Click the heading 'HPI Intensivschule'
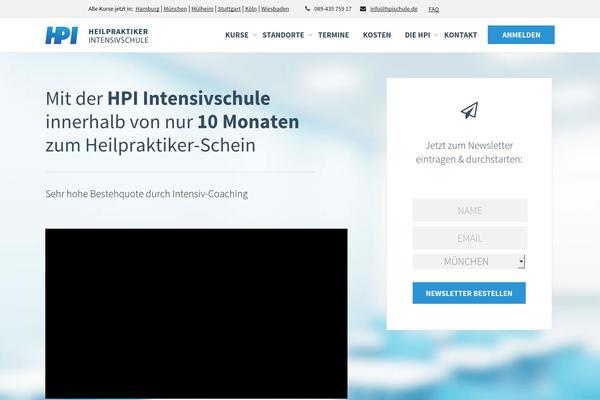The image size is (600, 400). (x=189, y=98)
